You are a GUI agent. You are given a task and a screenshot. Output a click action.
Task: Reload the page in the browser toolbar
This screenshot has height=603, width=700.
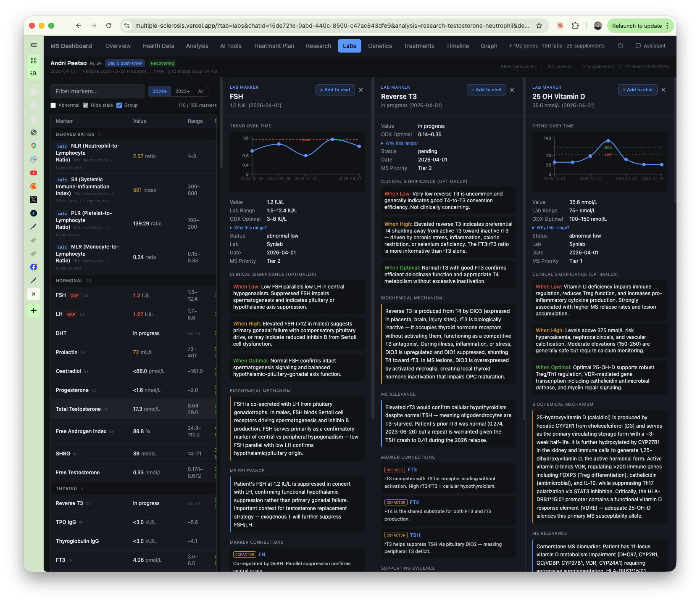[x=109, y=26]
